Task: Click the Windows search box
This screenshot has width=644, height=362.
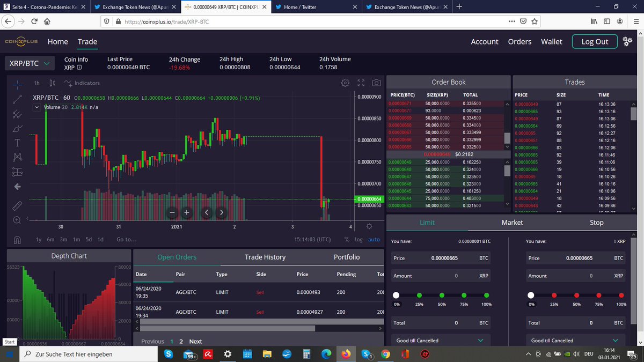Action: [89, 354]
